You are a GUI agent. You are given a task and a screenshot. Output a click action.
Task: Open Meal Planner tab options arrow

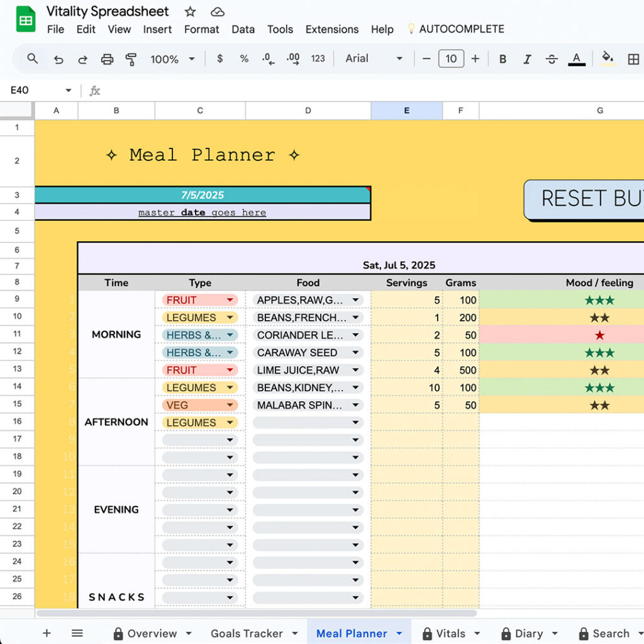click(x=399, y=633)
